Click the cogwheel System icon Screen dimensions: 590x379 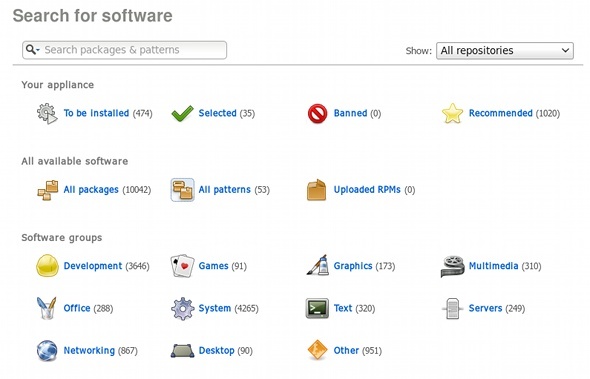tap(182, 309)
